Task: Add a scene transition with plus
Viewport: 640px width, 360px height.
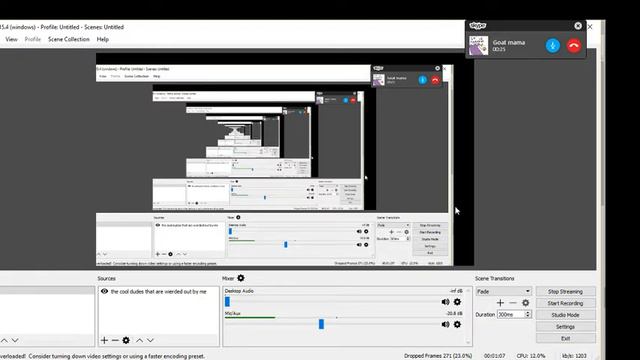Action: point(500,302)
